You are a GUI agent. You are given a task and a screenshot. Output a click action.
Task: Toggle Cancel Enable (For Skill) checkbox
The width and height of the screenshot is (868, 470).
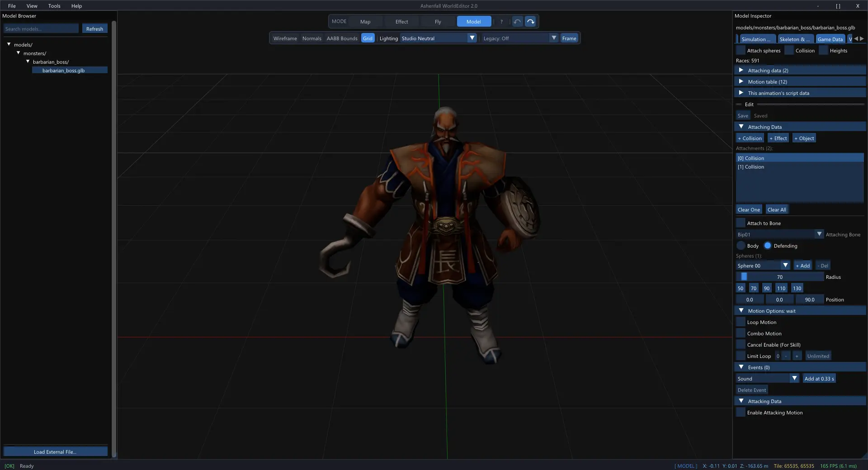pyautogui.click(x=741, y=344)
